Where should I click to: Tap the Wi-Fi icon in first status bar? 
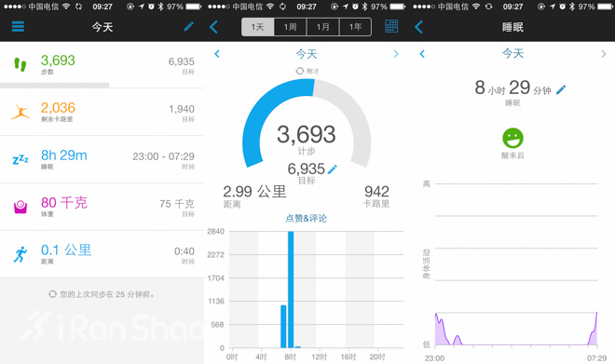coord(66,7)
